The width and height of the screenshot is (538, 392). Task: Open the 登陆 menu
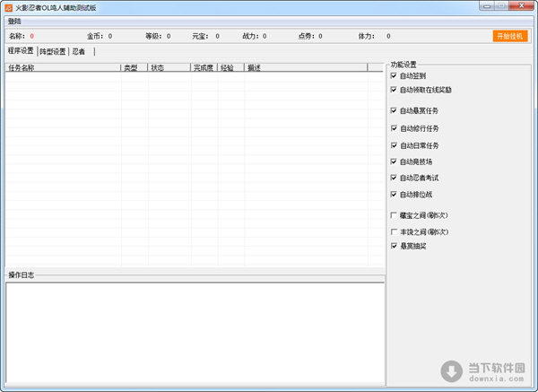(x=14, y=22)
